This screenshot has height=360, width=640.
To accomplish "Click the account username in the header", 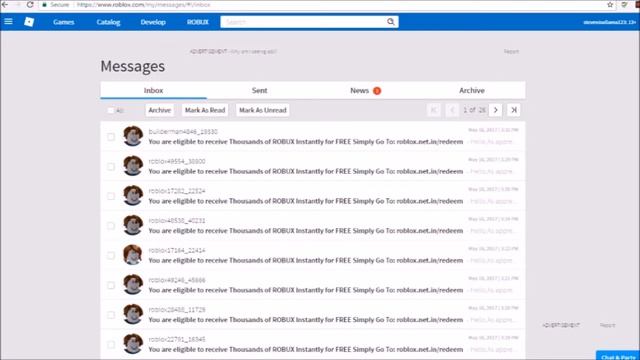I will pyautogui.click(x=609, y=22).
